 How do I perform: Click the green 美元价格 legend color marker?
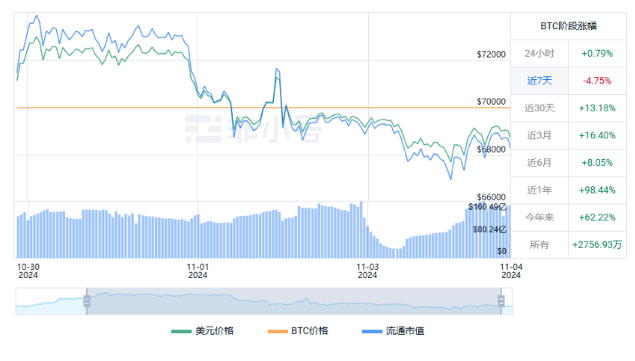pos(181,331)
